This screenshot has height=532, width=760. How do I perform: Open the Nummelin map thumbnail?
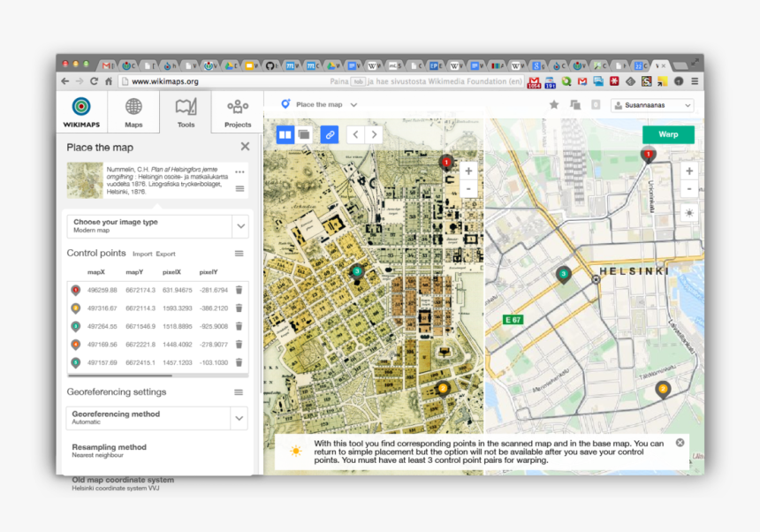click(x=85, y=180)
